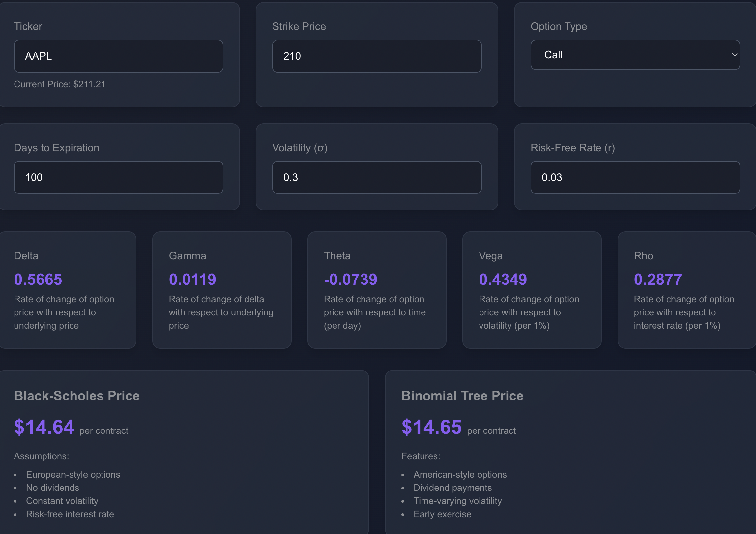Click the Gamma card title
Image resolution: width=756 pixels, height=534 pixels.
point(188,256)
